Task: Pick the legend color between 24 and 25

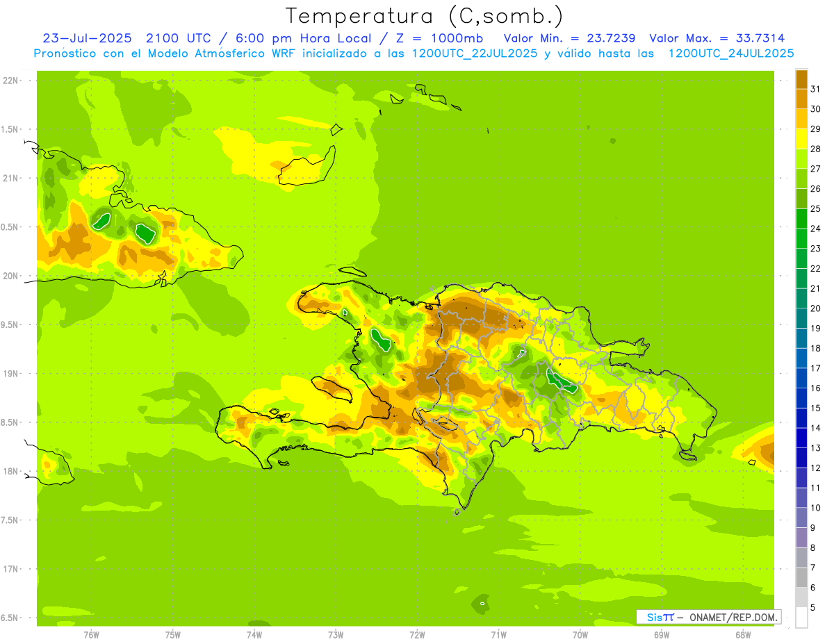Action: (801, 218)
